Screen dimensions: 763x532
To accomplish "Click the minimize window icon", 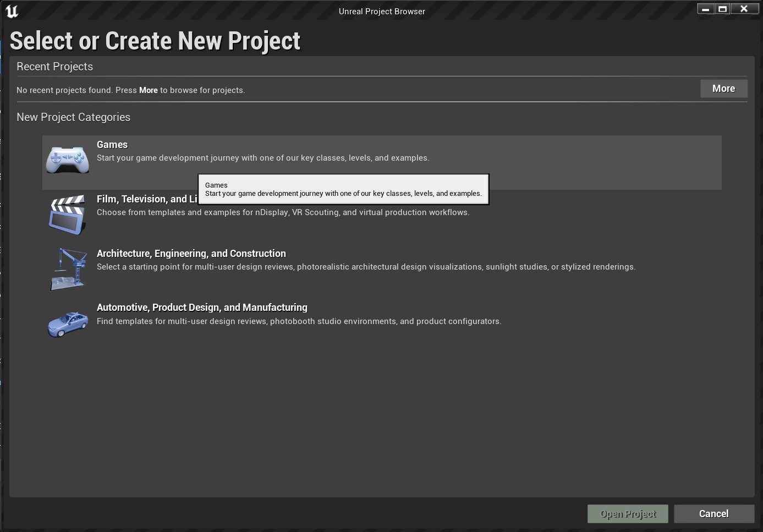I will pyautogui.click(x=705, y=8).
